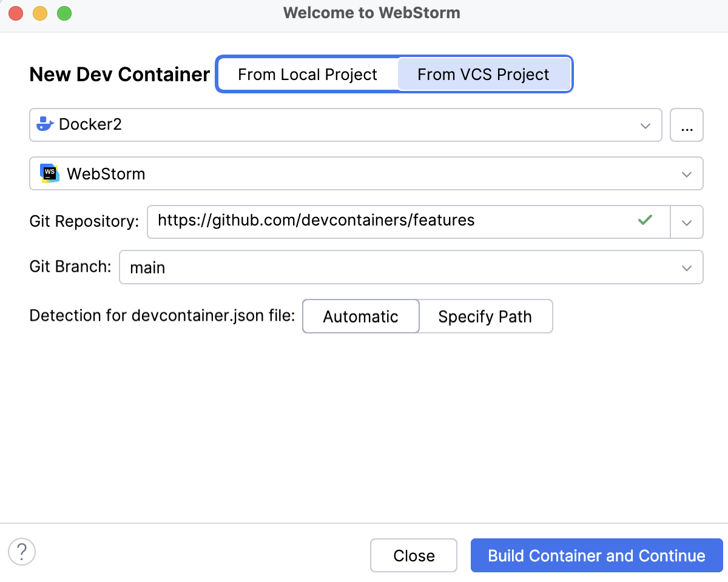This screenshot has height=582, width=728.
Task: Open the WebStorm IDE dropdown chevron
Action: [687, 174]
